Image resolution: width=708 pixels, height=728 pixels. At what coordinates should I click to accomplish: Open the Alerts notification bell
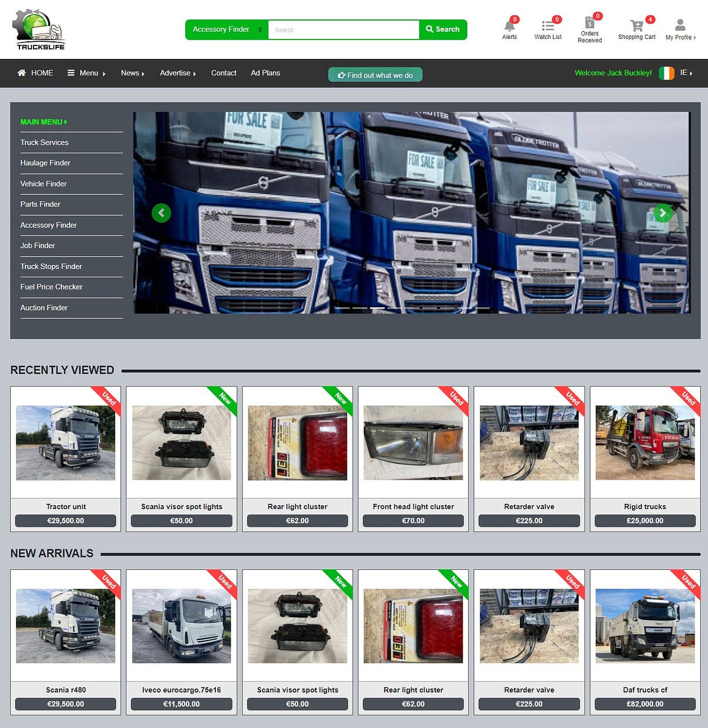coord(509,28)
